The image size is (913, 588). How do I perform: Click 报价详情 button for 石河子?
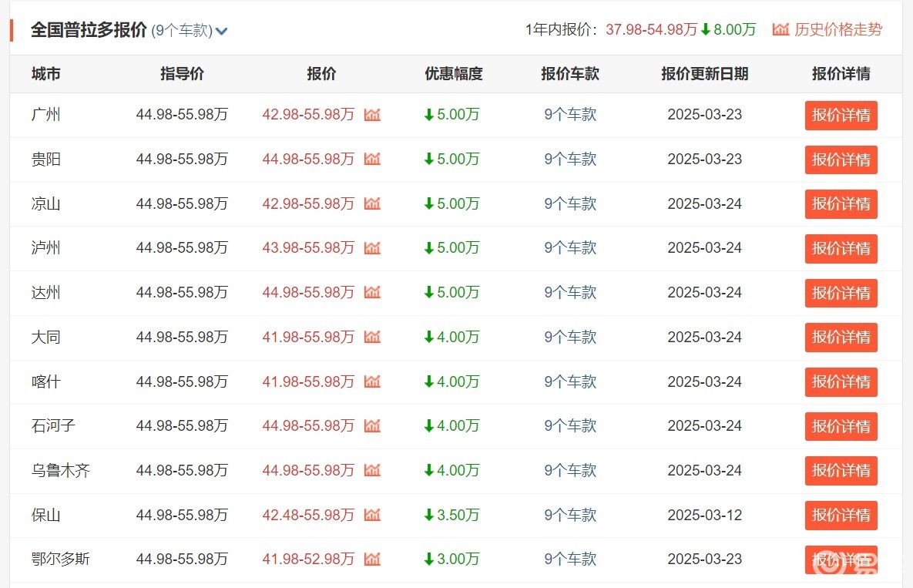pyautogui.click(x=841, y=427)
